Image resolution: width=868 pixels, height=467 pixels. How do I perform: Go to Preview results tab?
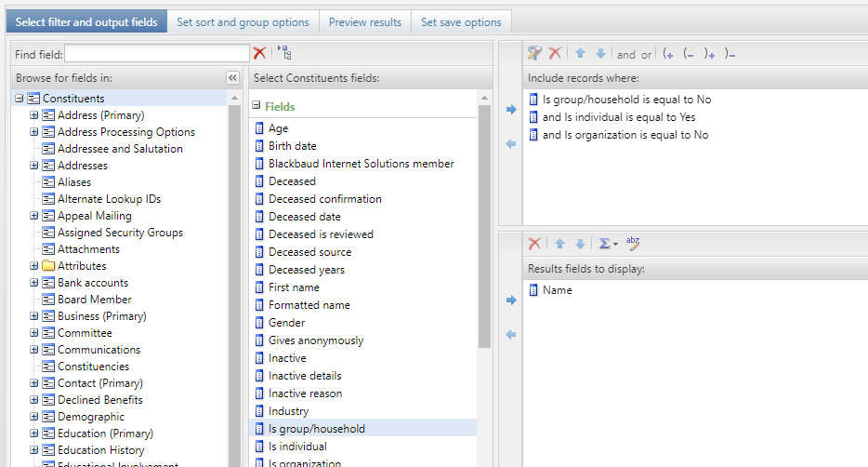pos(365,22)
